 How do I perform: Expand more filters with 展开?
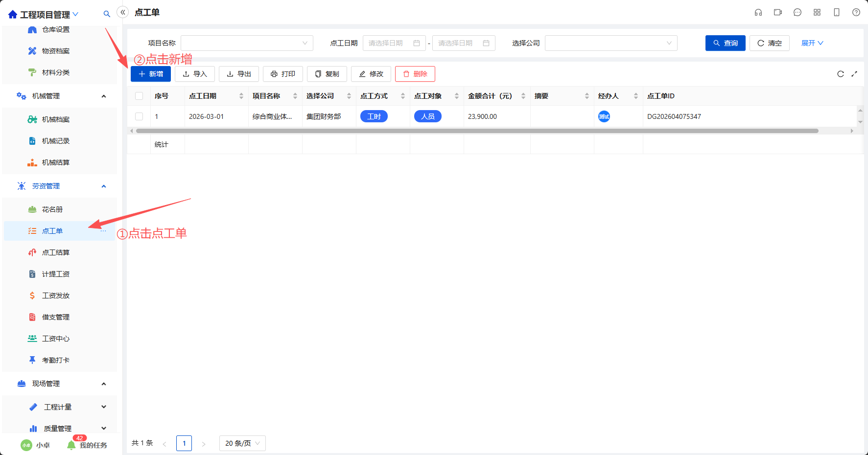812,43
